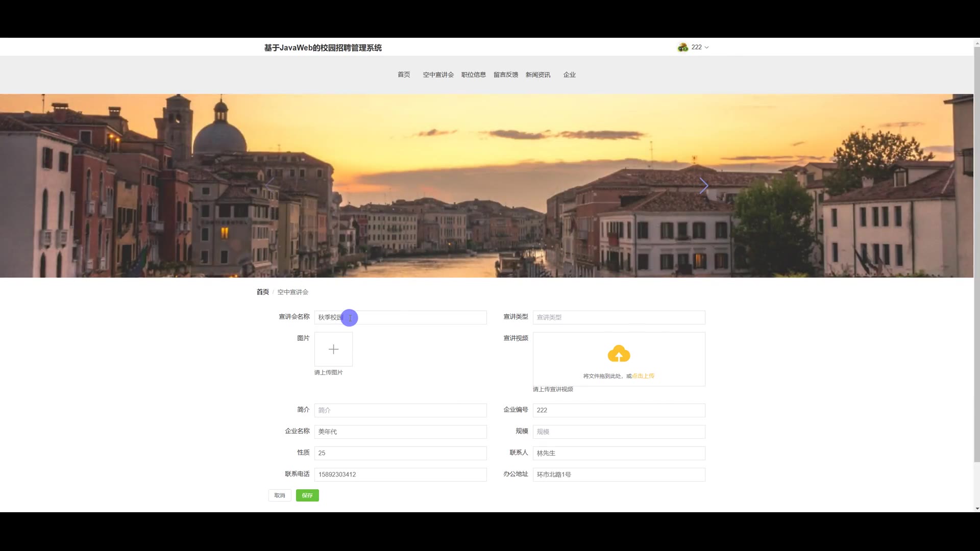
Task: Click 首页 in the breadcrumb
Action: click(x=262, y=292)
